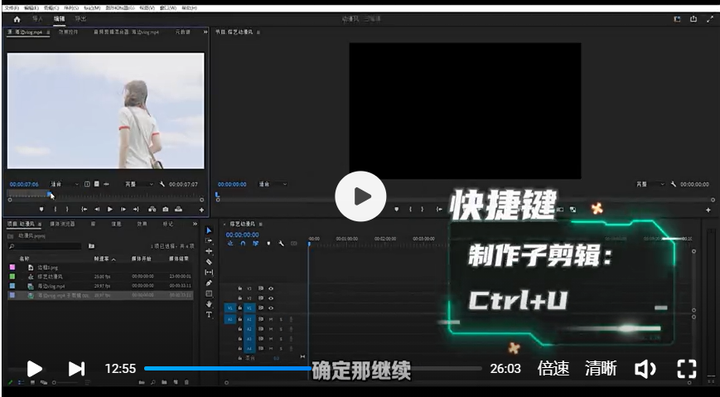This screenshot has height=397, width=720.
Task: Add marker in the timeline header
Action: point(269,243)
